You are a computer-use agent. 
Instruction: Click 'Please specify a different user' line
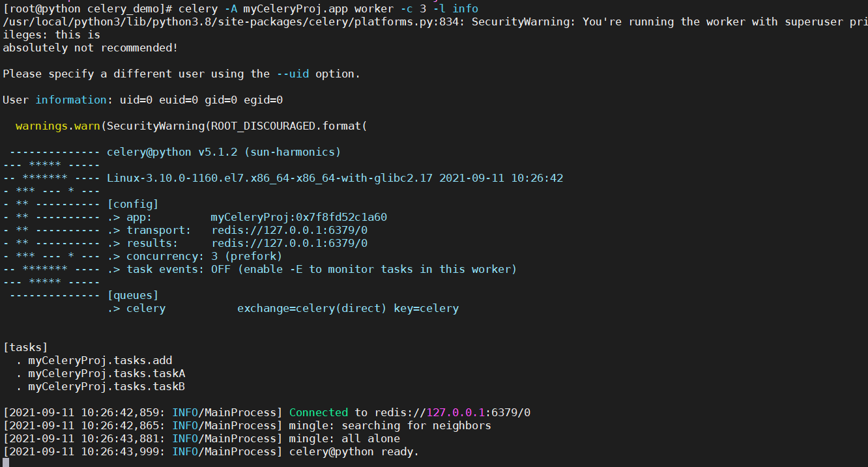(182, 74)
